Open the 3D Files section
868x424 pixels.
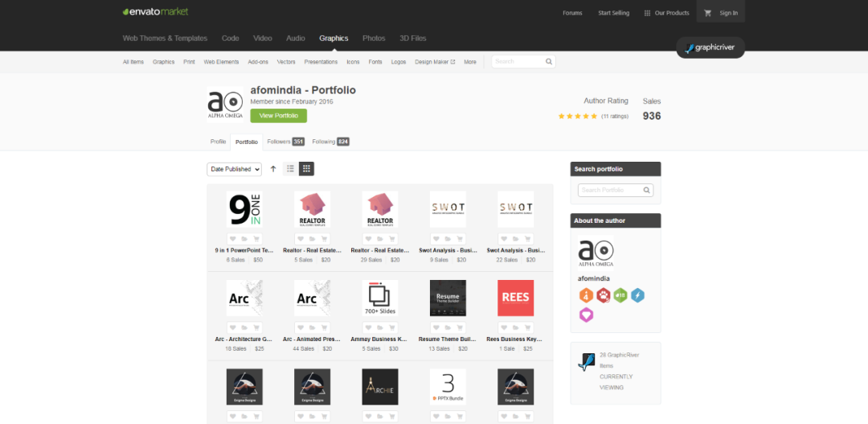pos(413,39)
